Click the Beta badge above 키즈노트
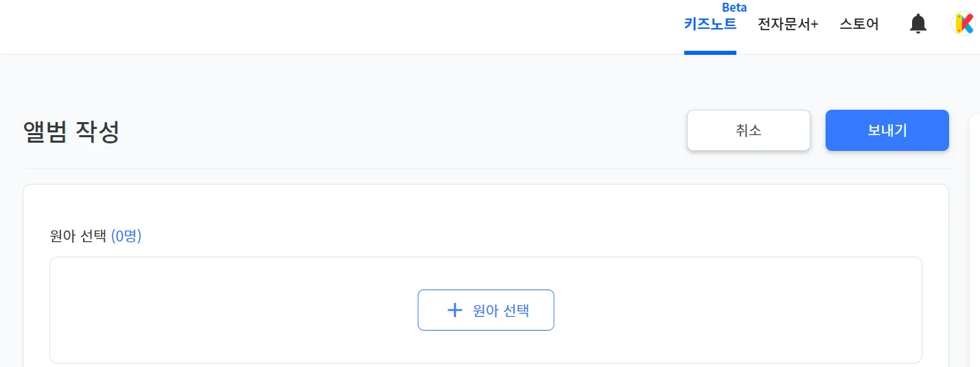Image resolution: width=980 pixels, height=367 pixels. pyautogui.click(x=734, y=8)
